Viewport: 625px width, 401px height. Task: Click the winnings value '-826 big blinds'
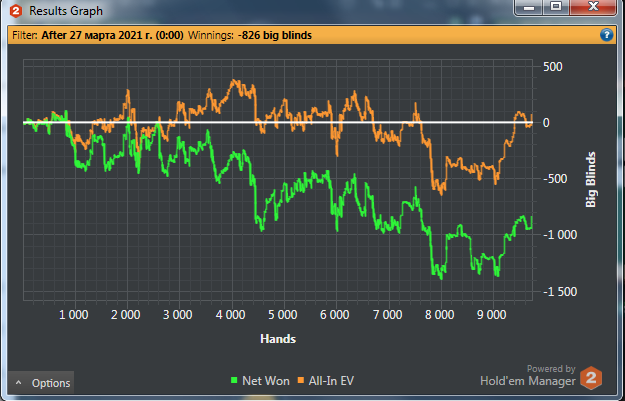(x=275, y=35)
